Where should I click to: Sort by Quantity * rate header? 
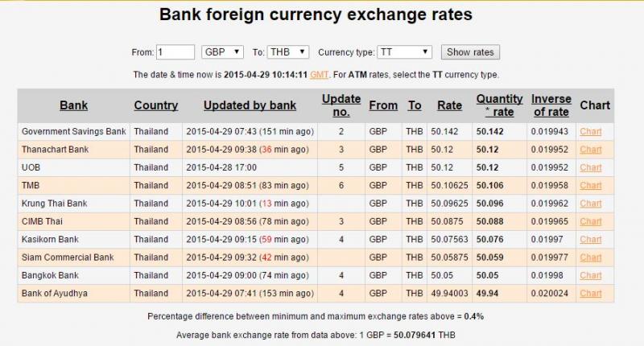[499, 105]
